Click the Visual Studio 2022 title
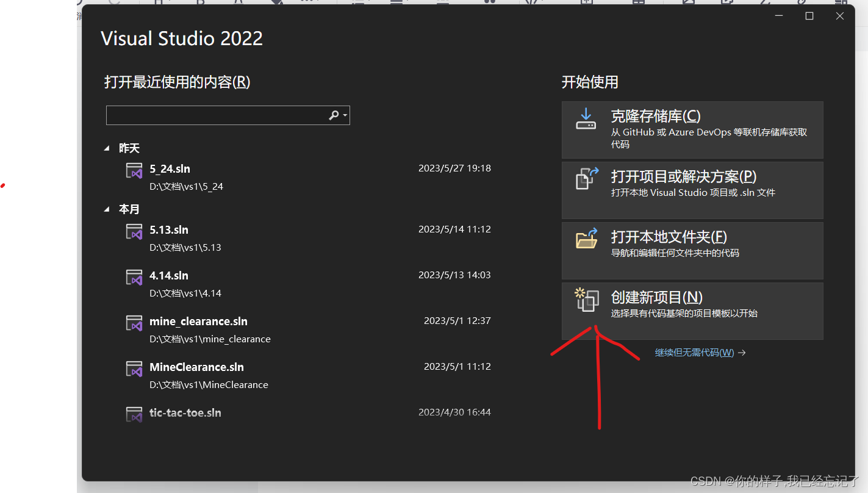This screenshot has width=868, height=493. [x=182, y=38]
